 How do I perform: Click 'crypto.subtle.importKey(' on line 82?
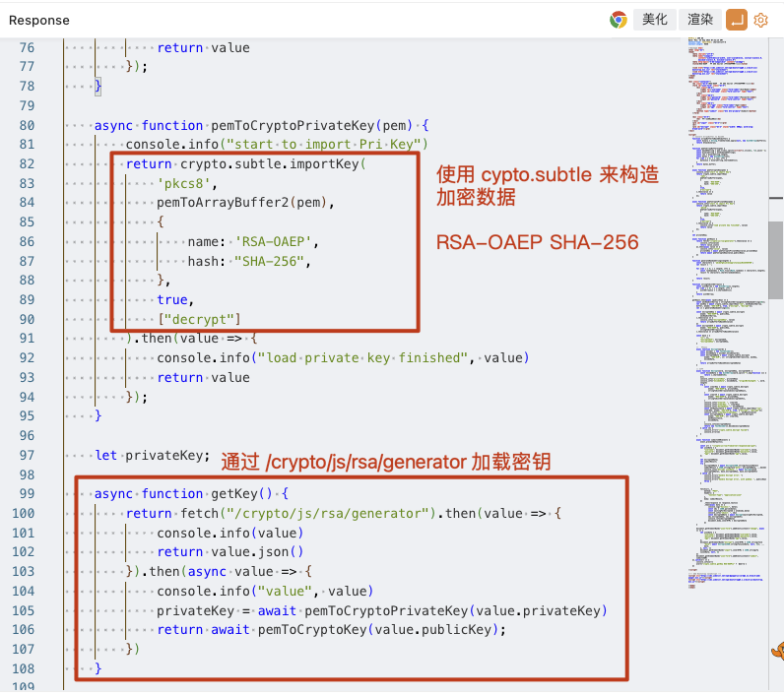273,163
